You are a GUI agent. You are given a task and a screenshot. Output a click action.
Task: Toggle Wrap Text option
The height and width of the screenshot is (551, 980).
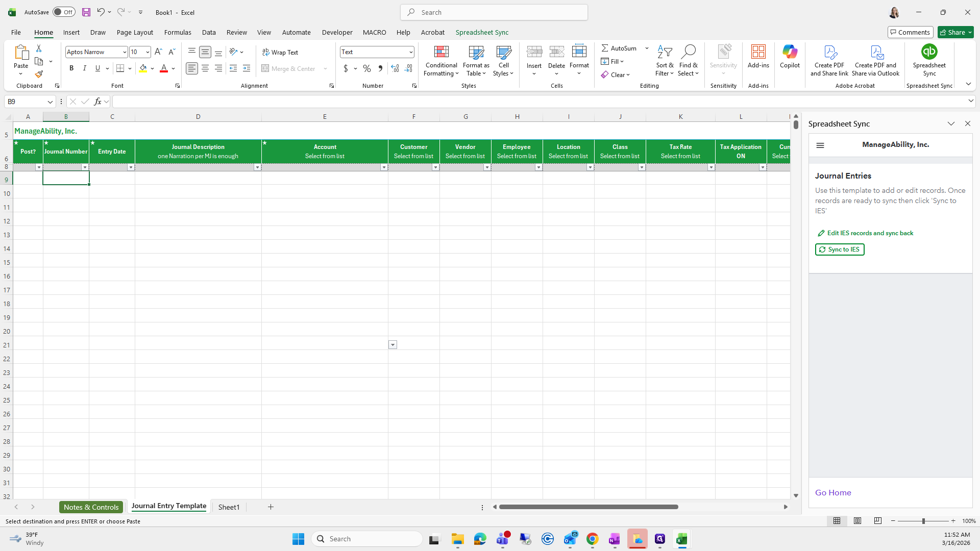[x=280, y=52]
